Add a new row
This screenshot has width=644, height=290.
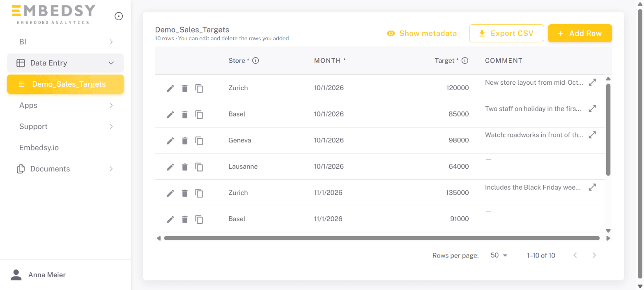[x=580, y=33]
